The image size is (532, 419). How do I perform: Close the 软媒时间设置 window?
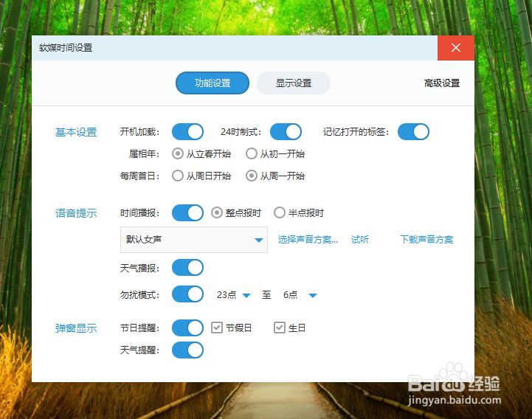coord(456,48)
